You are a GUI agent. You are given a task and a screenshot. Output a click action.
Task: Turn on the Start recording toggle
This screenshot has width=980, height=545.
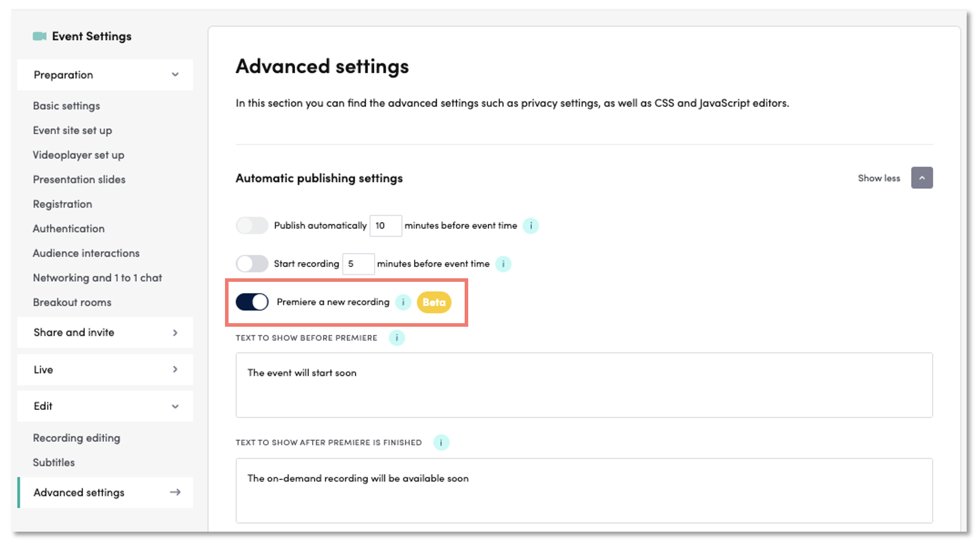[x=252, y=264]
